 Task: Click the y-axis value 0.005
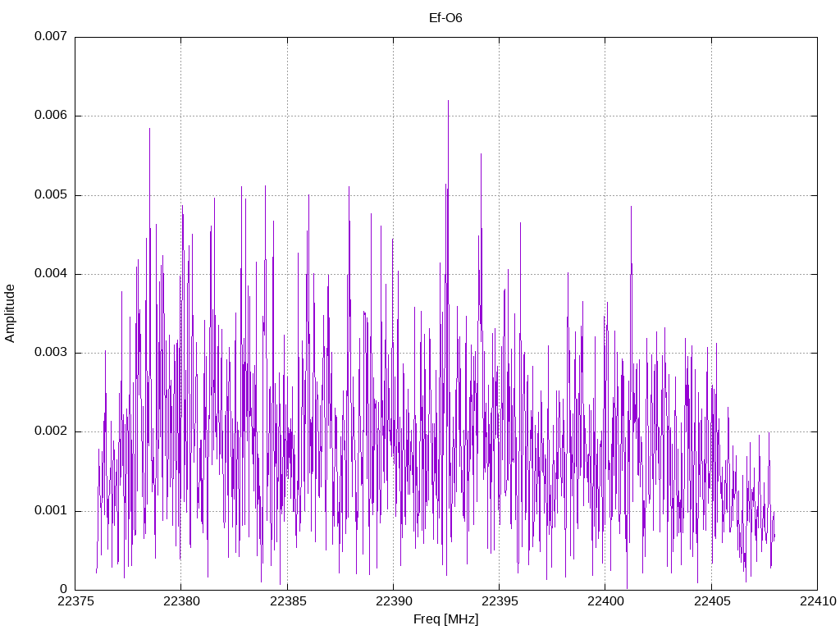51,194
